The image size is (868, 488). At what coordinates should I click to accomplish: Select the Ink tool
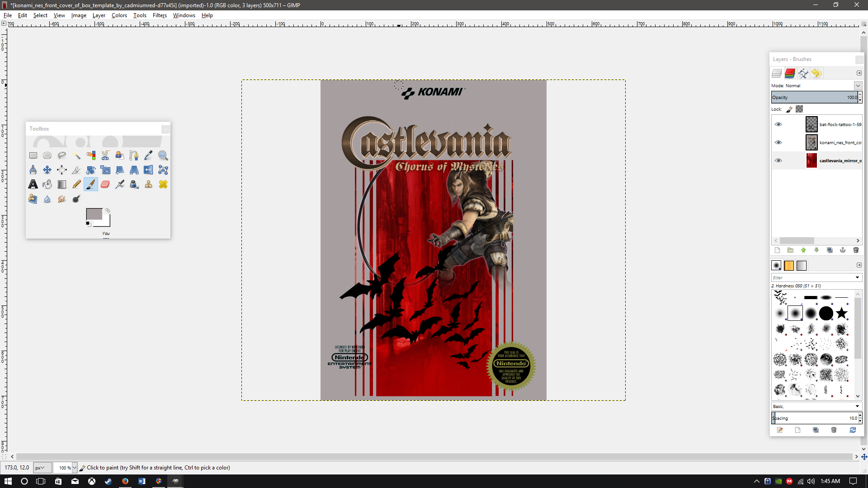pyautogui.click(x=134, y=184)
